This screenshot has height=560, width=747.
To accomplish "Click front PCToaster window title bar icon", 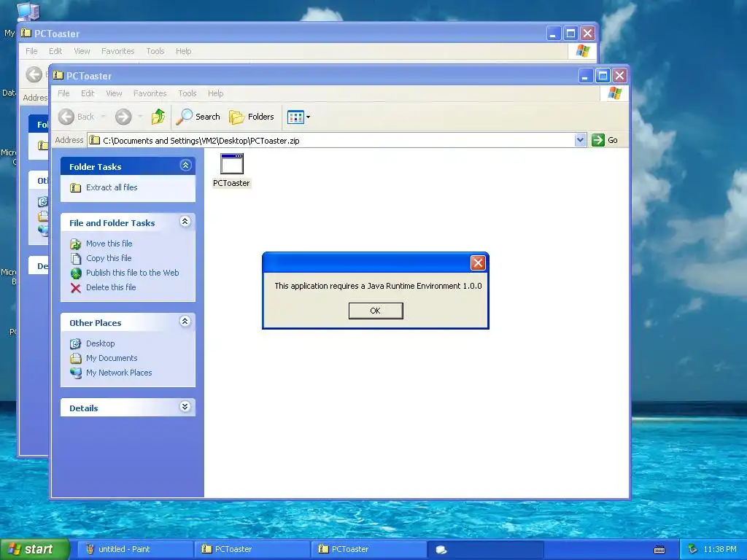I will (58, 75).
